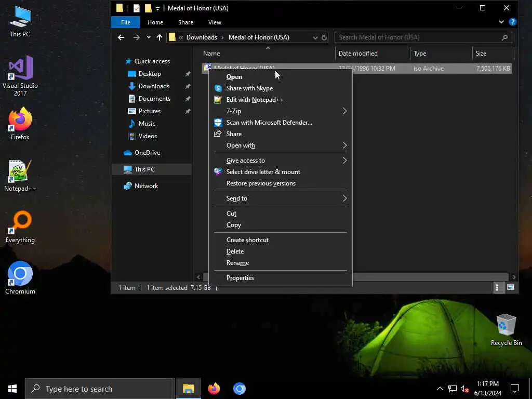Open File Explorer from the taskbar
The image size is (532, 399).
[x=188, y=389]
